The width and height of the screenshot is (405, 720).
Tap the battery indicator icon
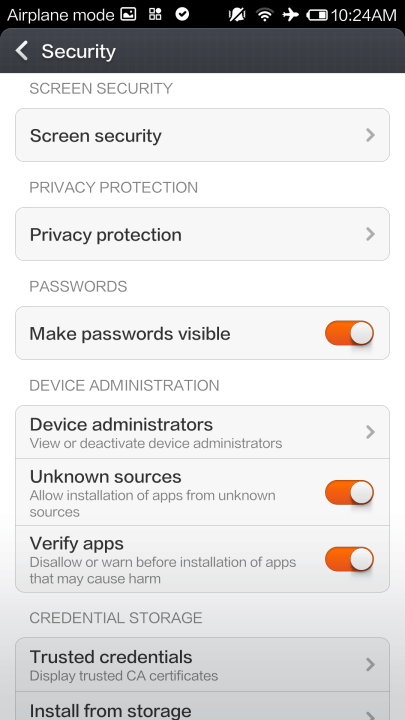point(317,15)
